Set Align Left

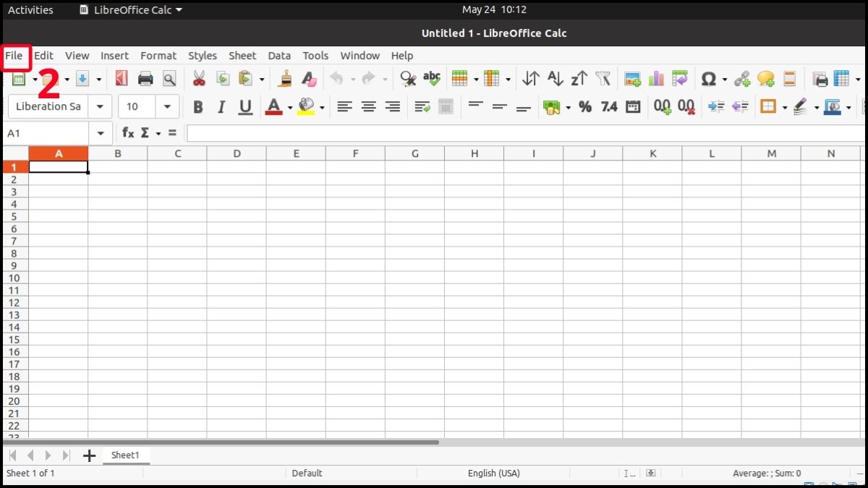tap(344, 107)
